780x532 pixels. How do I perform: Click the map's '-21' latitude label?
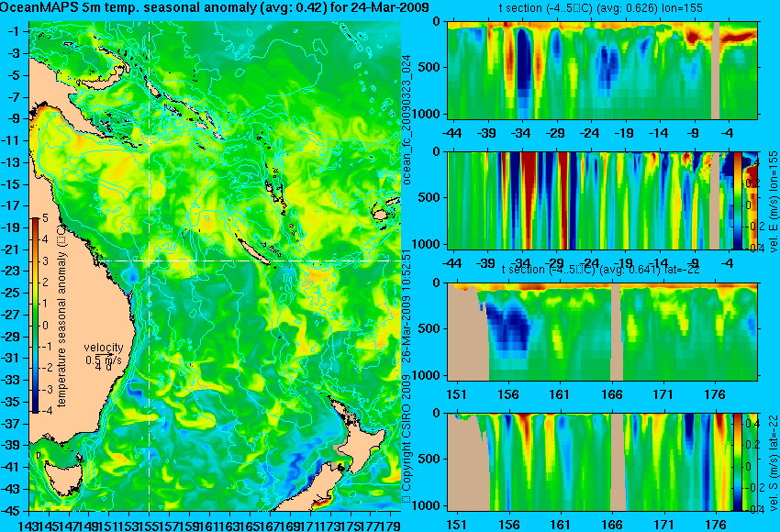(x=12, y=249)
